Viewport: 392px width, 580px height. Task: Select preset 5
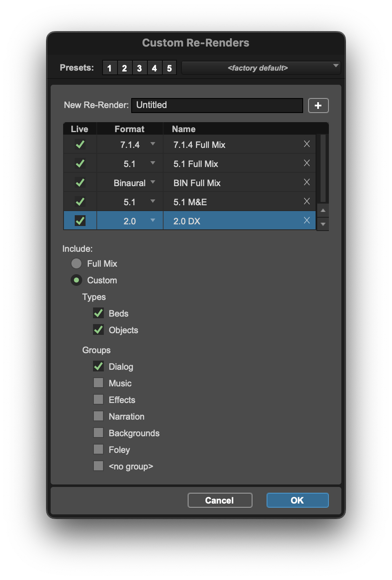(x=169, y=68)
